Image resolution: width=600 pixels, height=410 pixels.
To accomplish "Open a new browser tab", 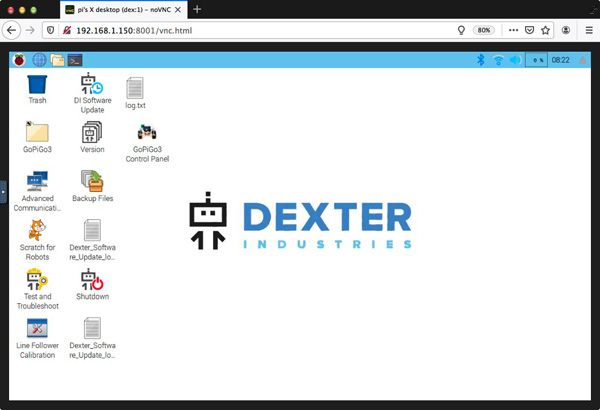I will (197, 9).
